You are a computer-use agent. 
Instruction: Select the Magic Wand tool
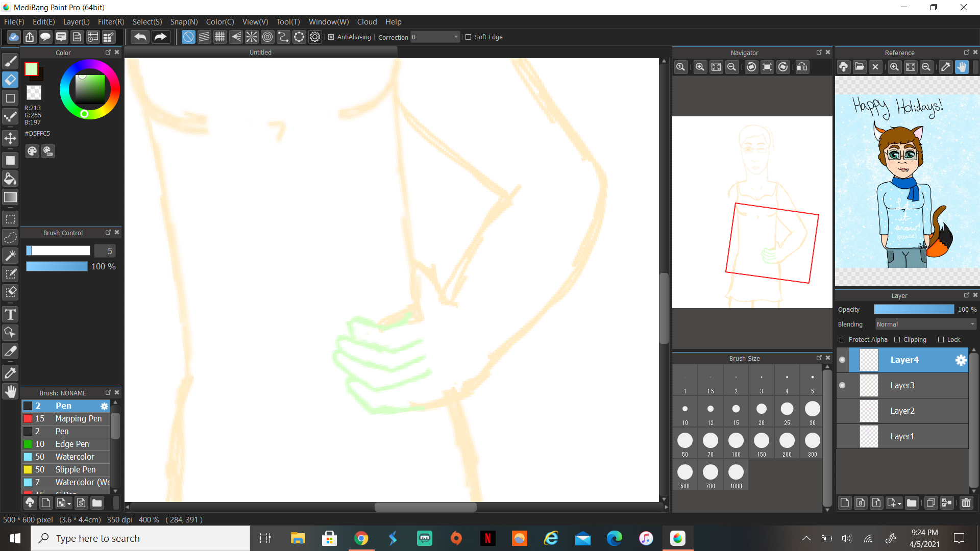pos(10,256)
